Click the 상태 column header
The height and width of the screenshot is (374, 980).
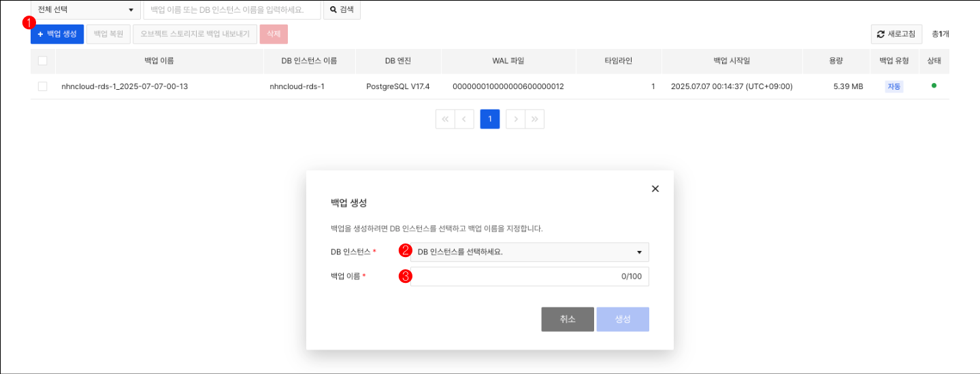pyautogui.click(x=934, y=61)
